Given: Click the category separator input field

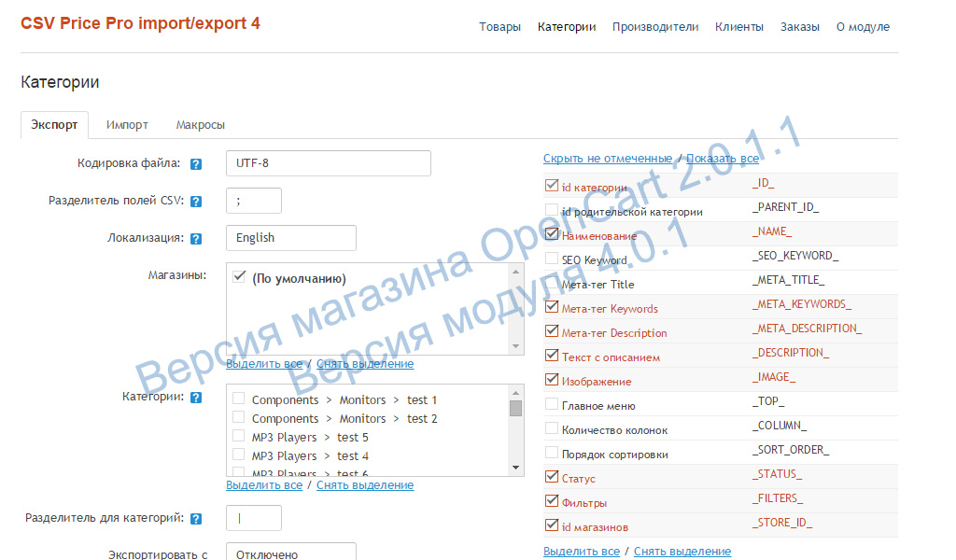Looking at the screenshot, I should click(254, 518).
